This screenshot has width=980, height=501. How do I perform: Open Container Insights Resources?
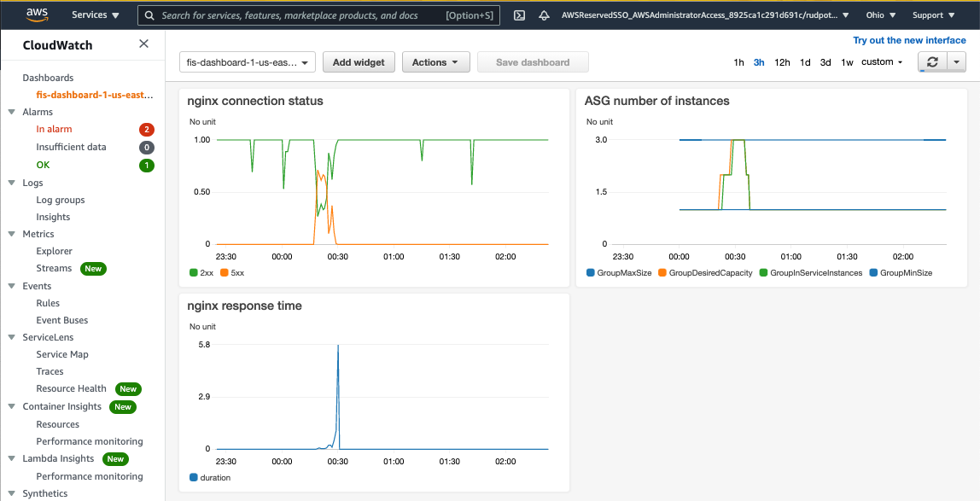[x=57, y=424]
